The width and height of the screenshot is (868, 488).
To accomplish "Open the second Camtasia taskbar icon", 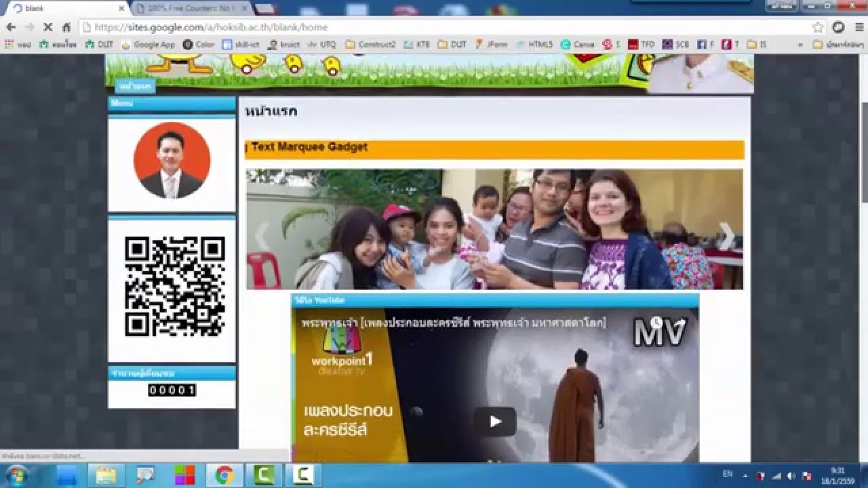I will (x=302, y=475).
